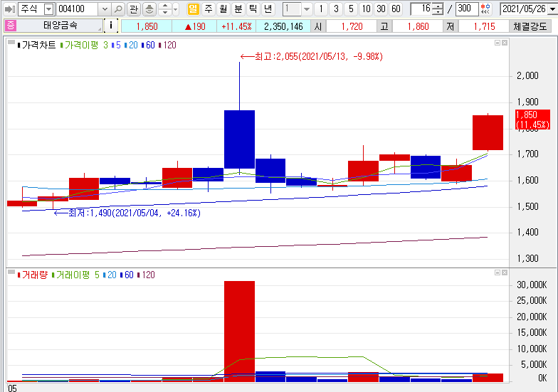Switch to 년 yearly chart period

tap(268, 9)
